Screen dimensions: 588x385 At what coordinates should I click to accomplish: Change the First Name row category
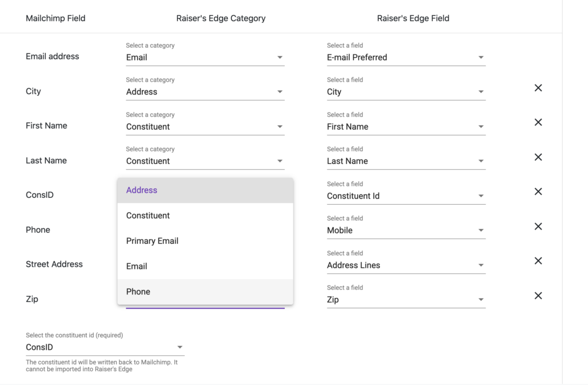[205, 127]
